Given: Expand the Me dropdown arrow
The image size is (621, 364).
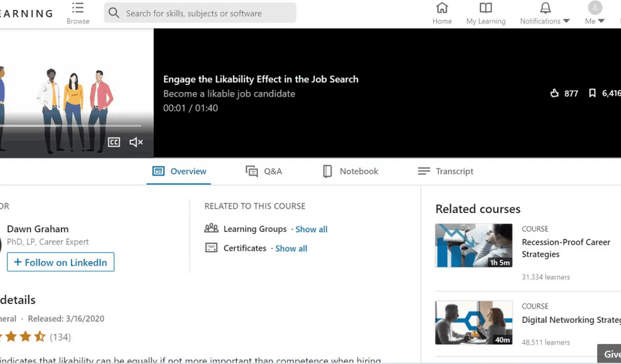Looking at the screenshot, I should (601, 21).
